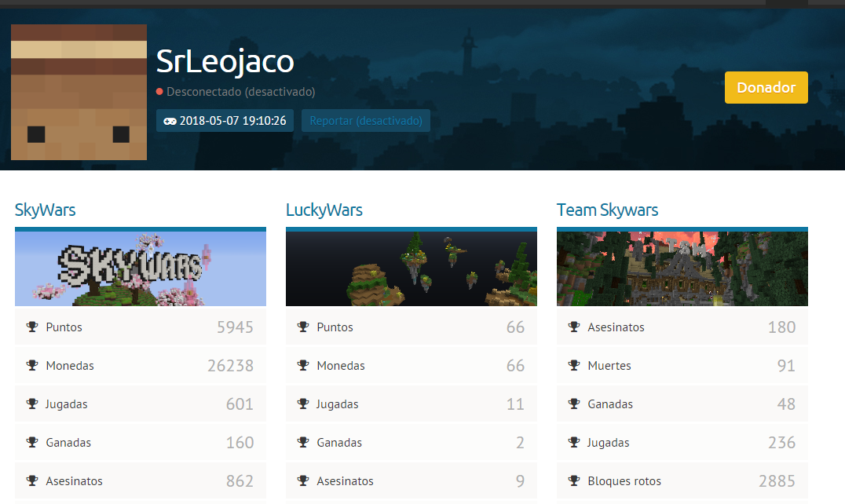Click the SrLeojaco username title
This screenshot has width=845, height=504.
click(225, 61)
